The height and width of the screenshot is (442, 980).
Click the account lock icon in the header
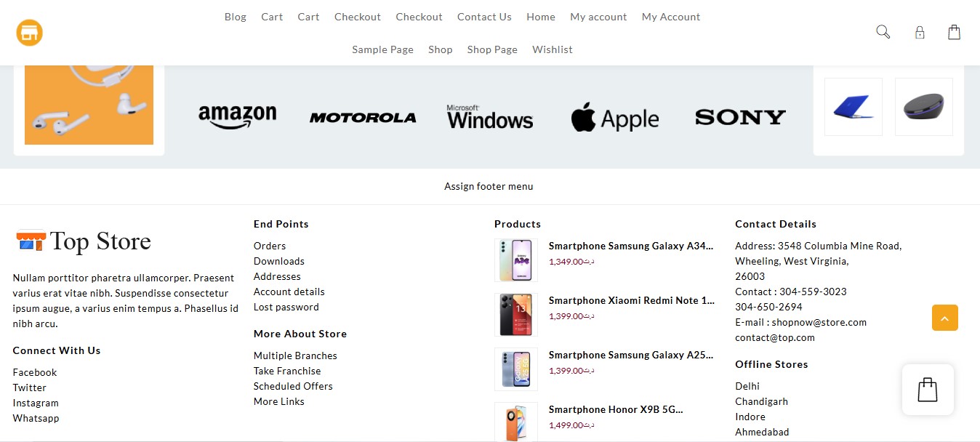[920, 32]
